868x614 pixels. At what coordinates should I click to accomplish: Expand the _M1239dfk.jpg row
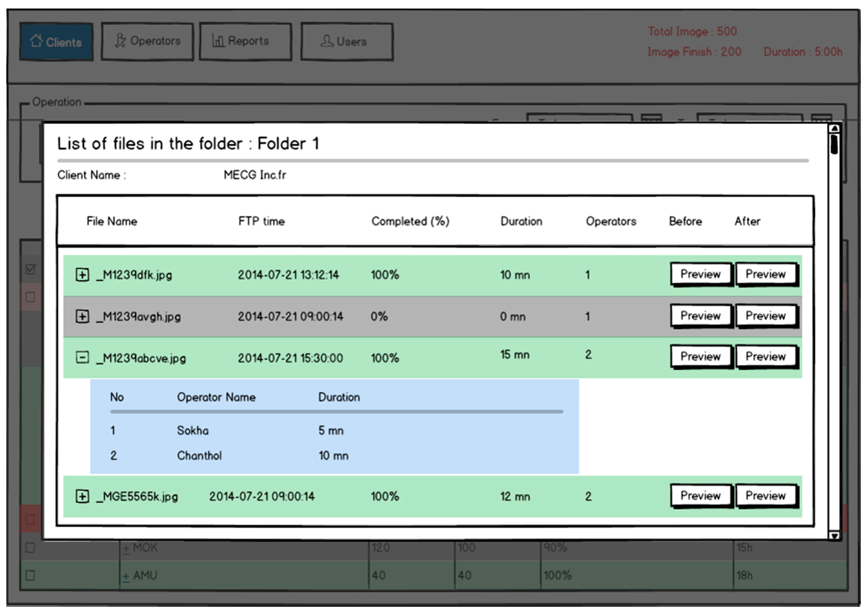82,275
